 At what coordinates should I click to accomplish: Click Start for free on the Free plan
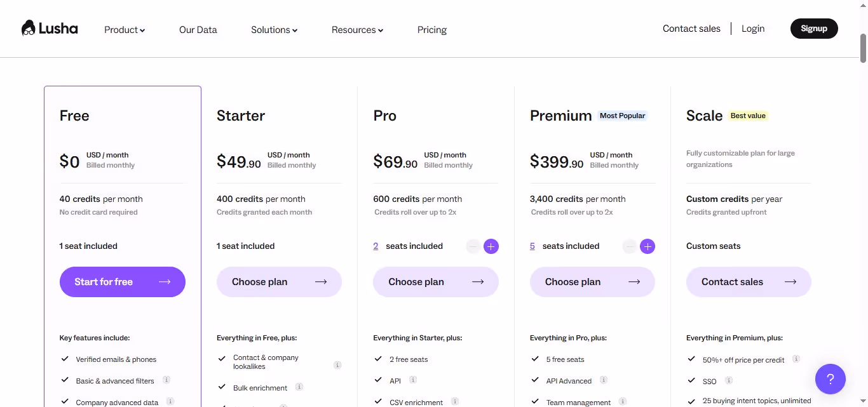click(122, 281)
